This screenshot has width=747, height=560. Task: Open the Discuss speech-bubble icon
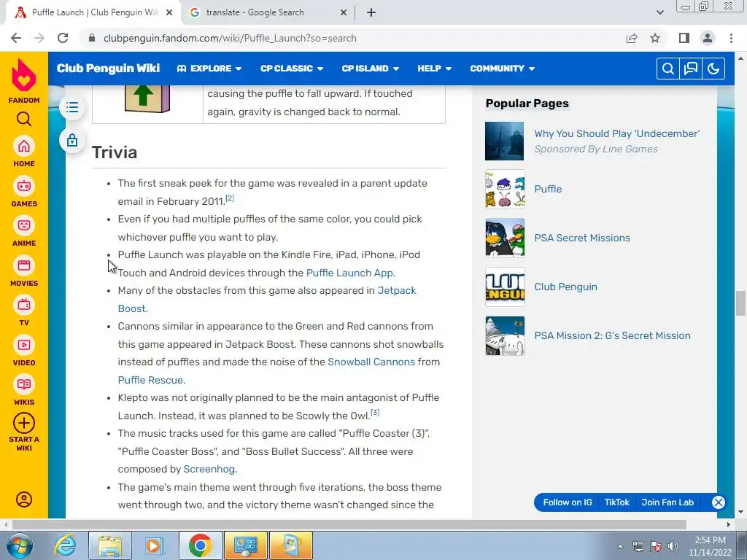click(691, 69)
